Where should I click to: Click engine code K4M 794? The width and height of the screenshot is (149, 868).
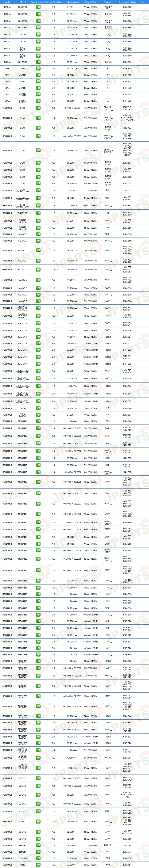127,758
